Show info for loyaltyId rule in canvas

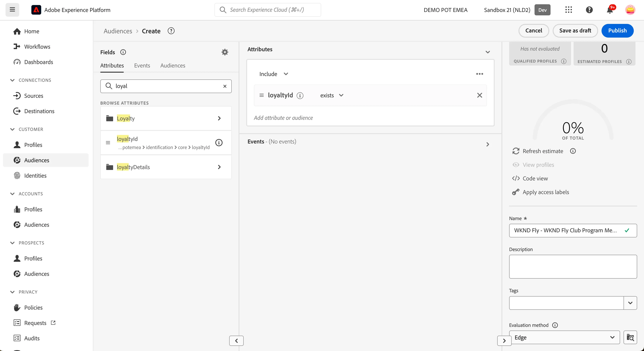point(300,95)
